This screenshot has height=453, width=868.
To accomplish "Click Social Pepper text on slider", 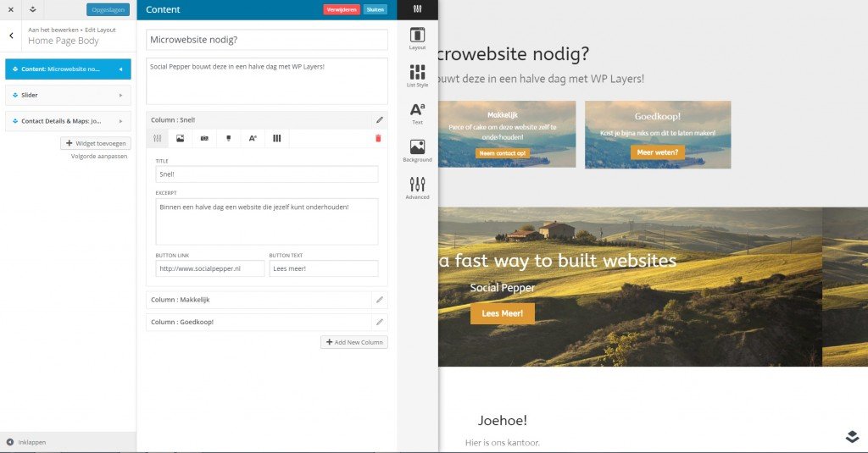I will pyautogui.click(x=503, y=288).
